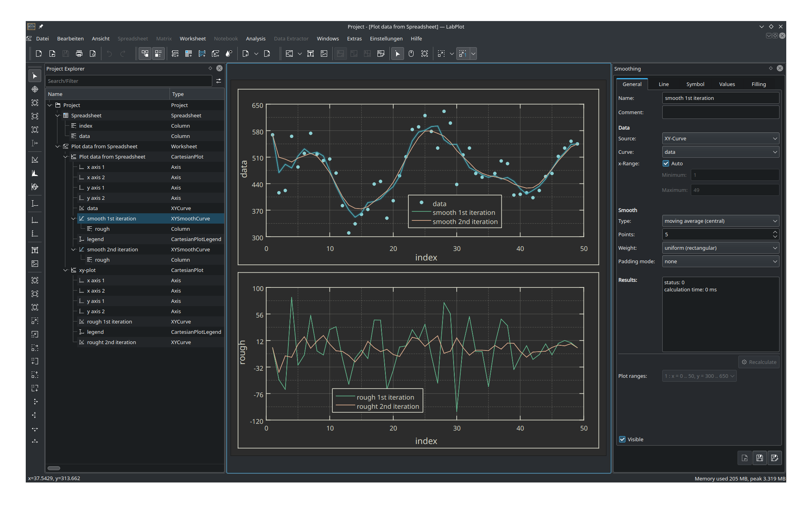This screenshot has height=513, width=812.
Task: Activate the histogram tool in the left sidebar
Action: [34, 174]
